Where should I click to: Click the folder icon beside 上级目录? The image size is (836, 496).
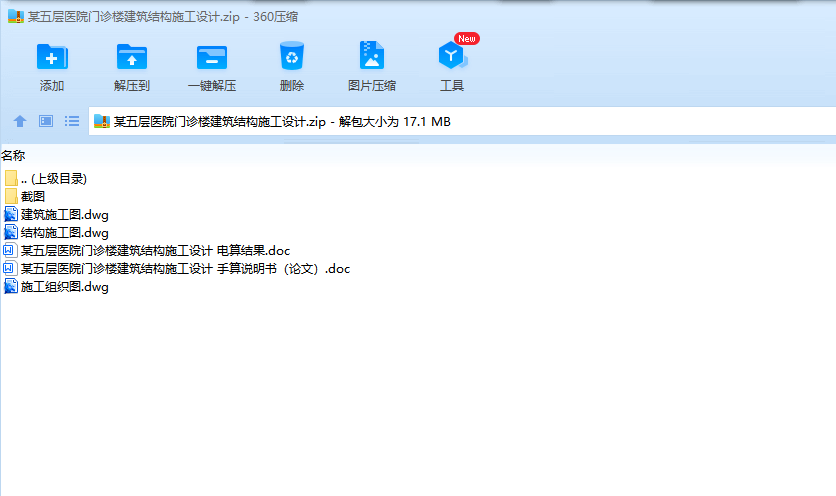pyautogui.click(x=11, y=178)
